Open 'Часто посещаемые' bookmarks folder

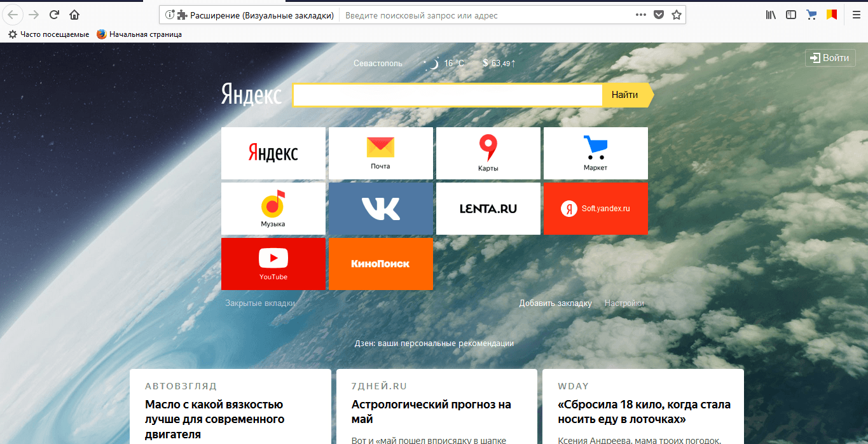pos(48,34)
